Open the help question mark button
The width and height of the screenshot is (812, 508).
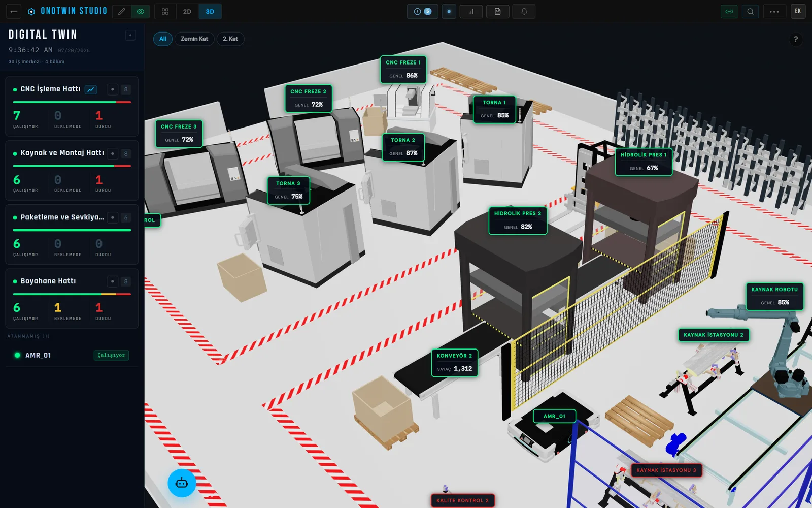pyautogui.click(x=796, y=39)
